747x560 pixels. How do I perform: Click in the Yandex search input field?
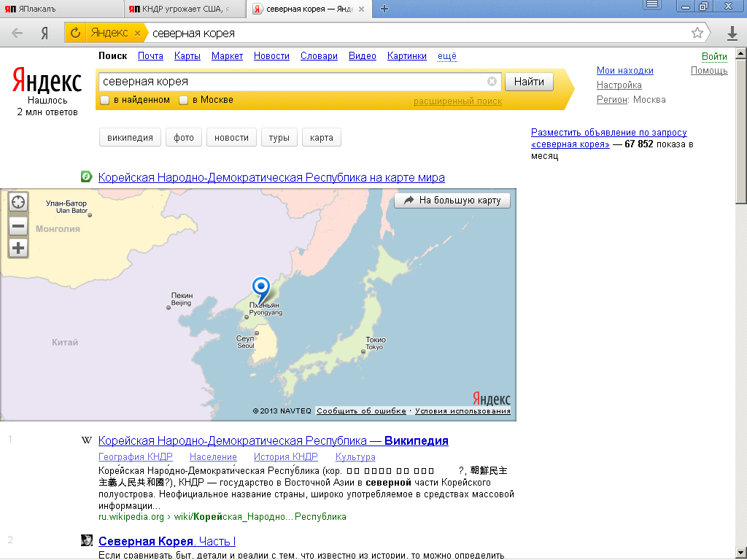[292, 82]
